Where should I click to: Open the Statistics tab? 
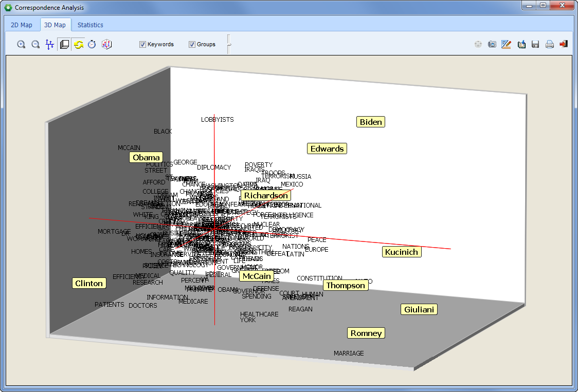[x=90, y=25]
